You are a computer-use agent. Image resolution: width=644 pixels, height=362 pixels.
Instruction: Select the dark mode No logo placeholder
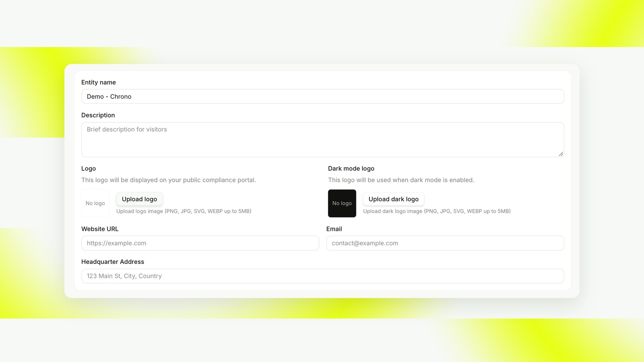click(342, 204)
